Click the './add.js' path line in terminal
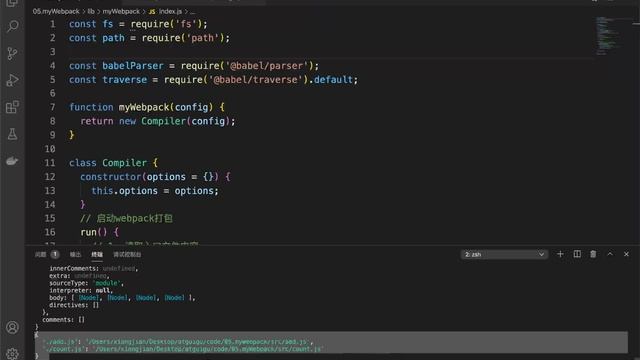 (x=178, y=342)
